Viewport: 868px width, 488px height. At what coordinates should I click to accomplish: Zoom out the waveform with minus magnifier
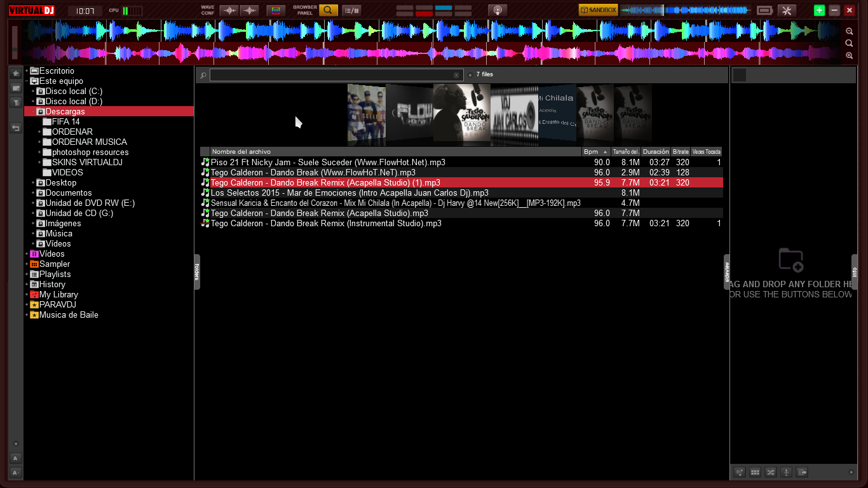point(850,31)
